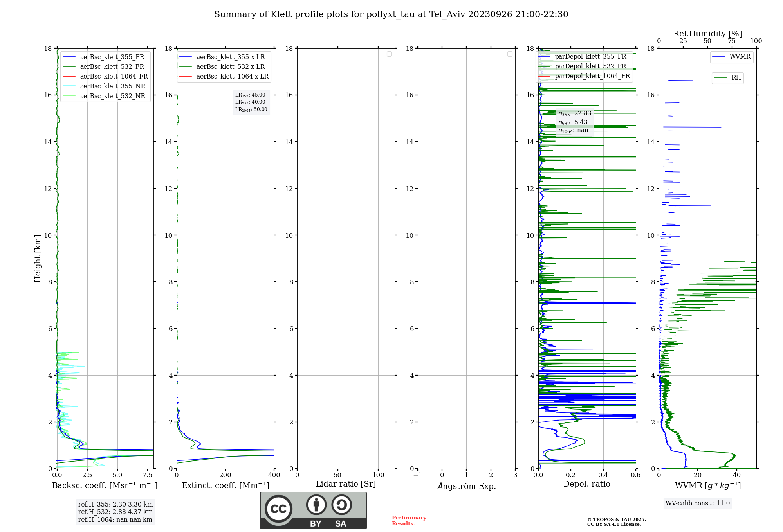Click the WV-calib.const. 11.0 label

click(698, 503)
